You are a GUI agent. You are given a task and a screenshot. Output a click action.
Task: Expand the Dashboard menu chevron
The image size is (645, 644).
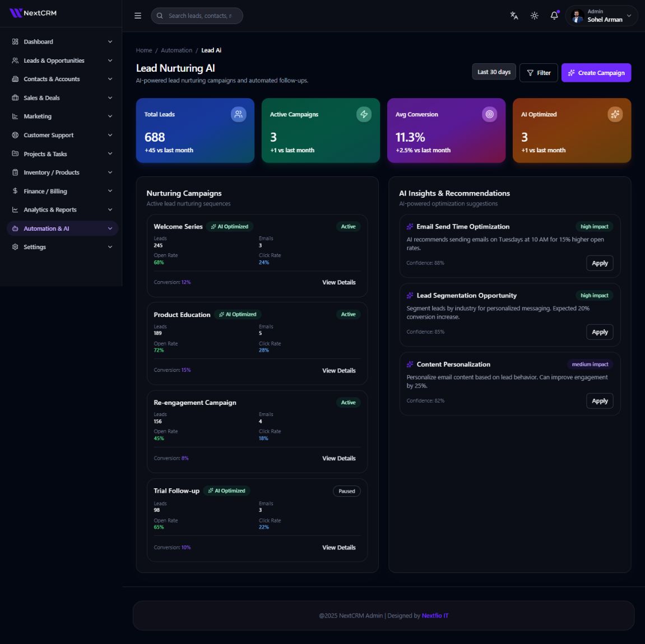pos(110,41)
